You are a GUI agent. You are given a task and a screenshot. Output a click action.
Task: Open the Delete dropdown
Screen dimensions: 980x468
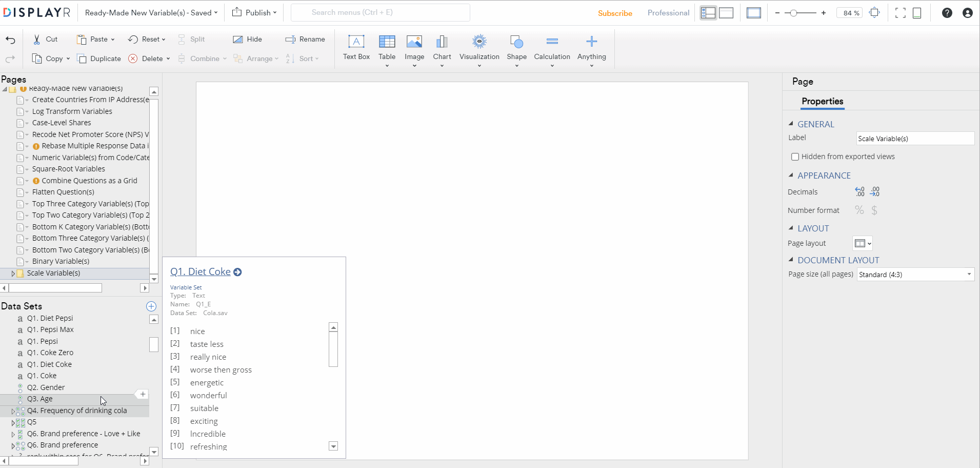tap(168, 59)
